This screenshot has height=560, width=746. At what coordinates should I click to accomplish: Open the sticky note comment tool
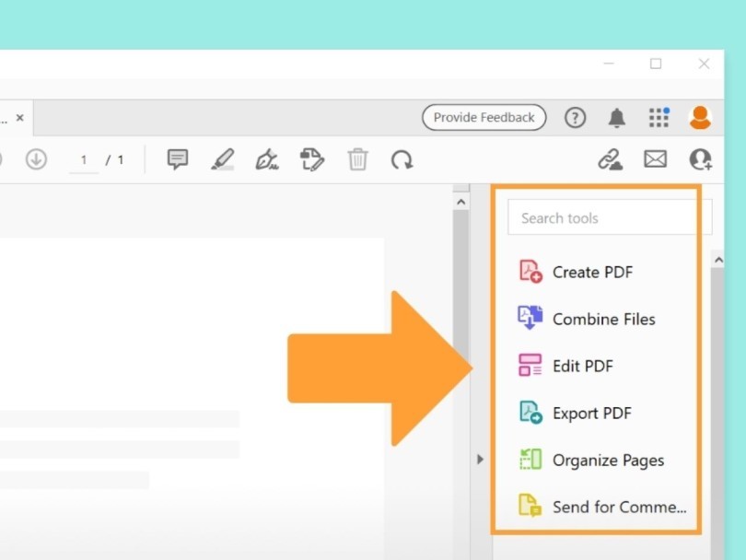point(177,158)
